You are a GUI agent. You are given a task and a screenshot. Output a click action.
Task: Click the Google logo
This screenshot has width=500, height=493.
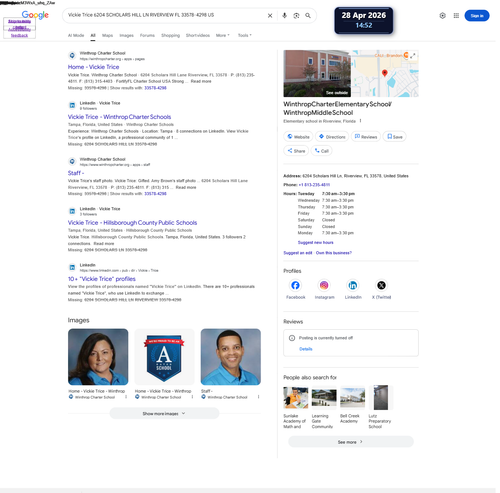click(35, 15)
